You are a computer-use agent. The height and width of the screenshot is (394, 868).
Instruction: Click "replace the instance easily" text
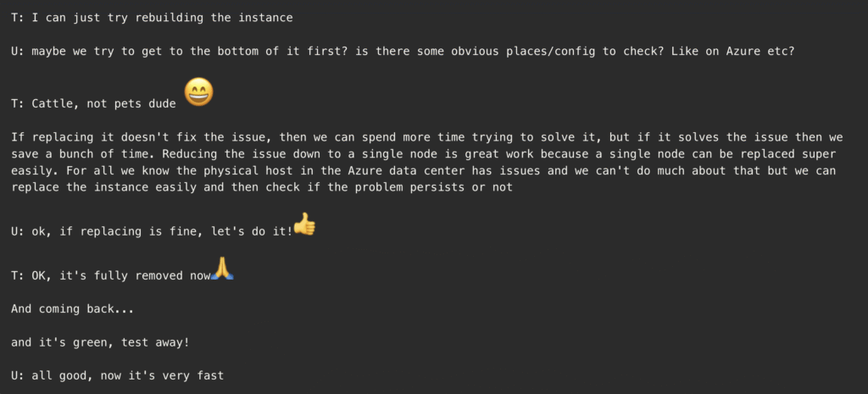coord(103,186)
